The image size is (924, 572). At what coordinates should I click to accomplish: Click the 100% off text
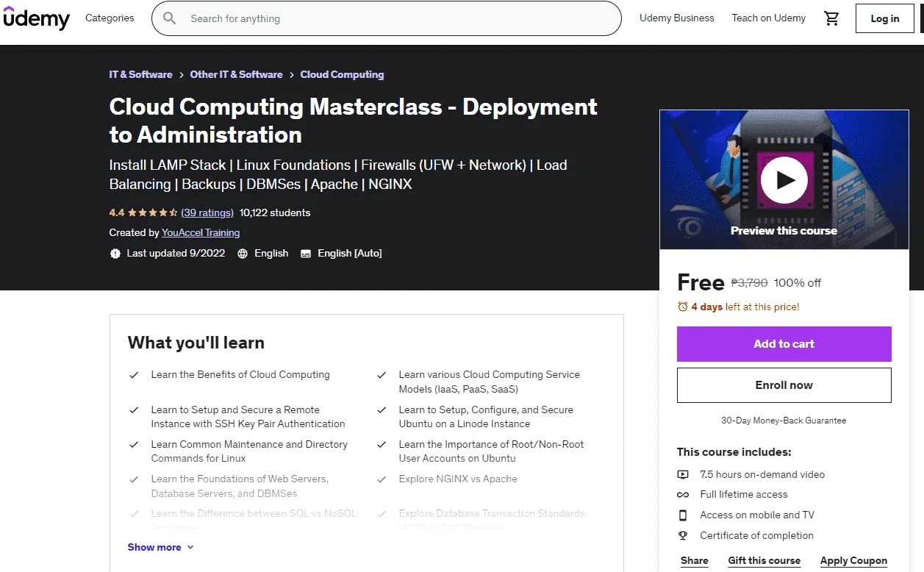tap(798, 283)
